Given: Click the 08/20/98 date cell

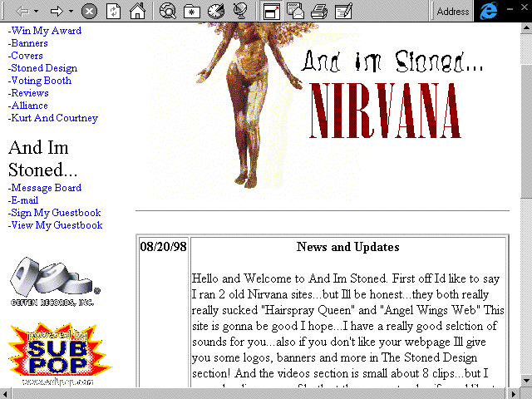Looking at the screenshot, I should (x=163, y=247).
